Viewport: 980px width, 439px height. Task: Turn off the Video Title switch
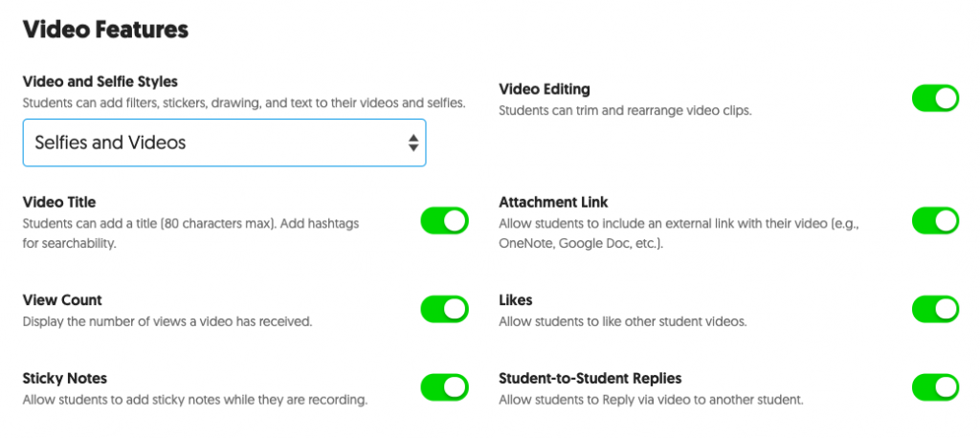(x=444, y=221)
